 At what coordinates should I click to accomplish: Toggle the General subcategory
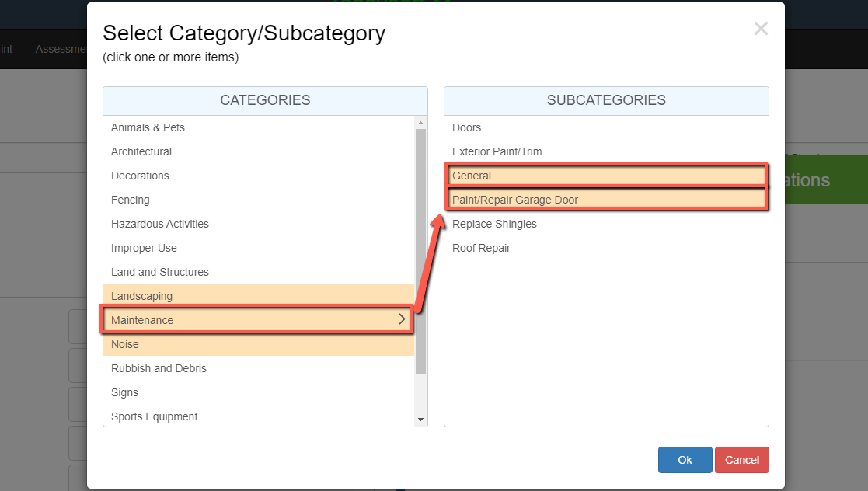pyautogui.click(x=472, y=176)
